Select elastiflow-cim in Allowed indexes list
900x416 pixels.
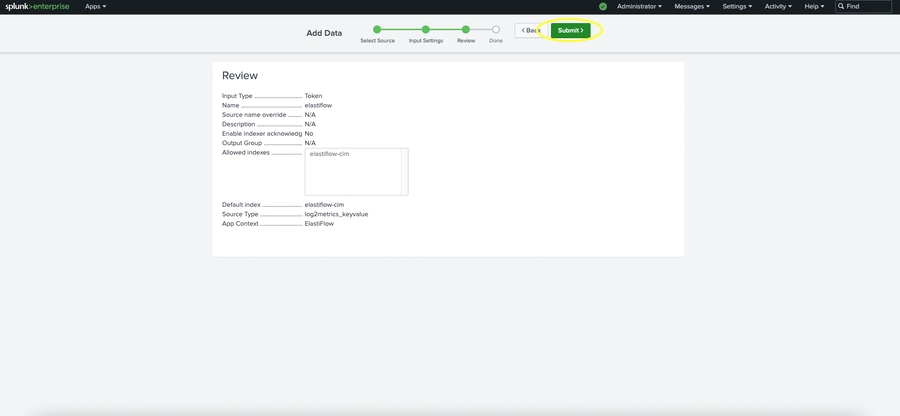tap(330, 154)
